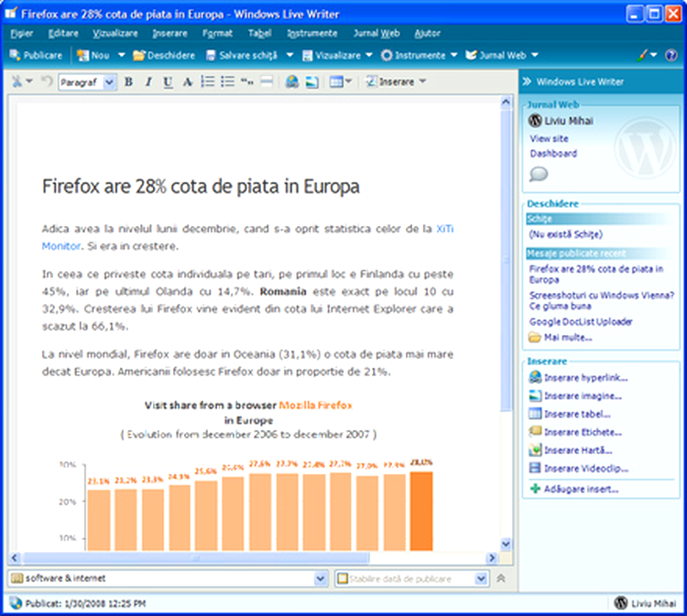Click Inserare Videoclip in sidebar

point(579,468)
